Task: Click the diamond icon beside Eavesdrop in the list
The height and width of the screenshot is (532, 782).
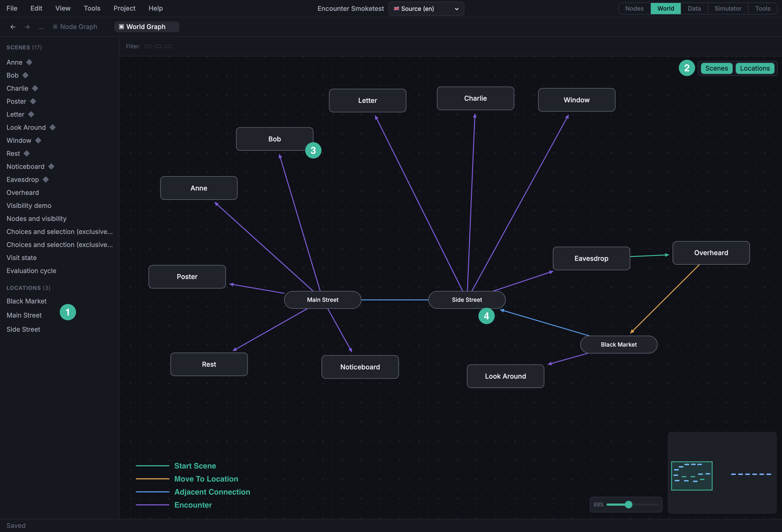Action: [46, 180]
